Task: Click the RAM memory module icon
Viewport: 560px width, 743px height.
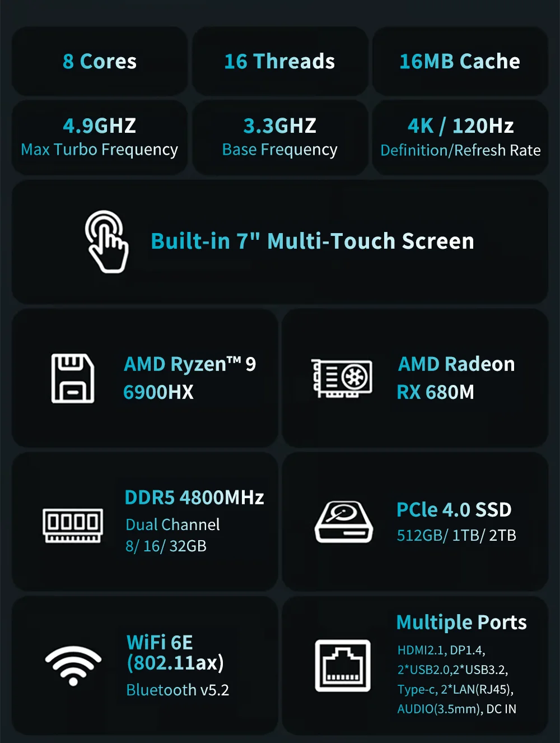Action: click(73, 526)
